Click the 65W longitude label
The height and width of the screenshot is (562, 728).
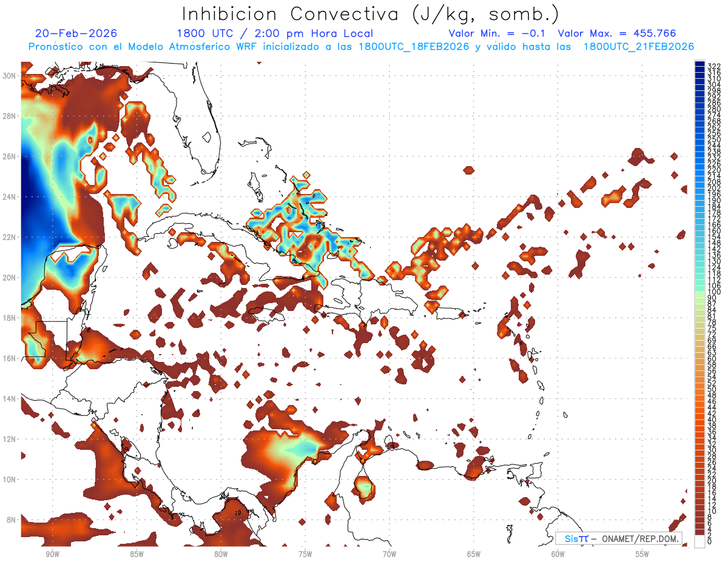pyautogui.click(x=474, y=554)
